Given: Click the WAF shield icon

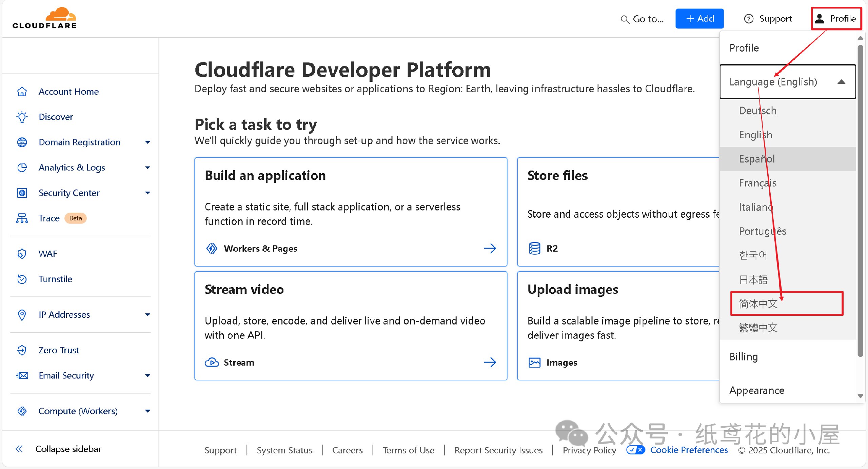Looking at the screenshot, I should 22,254.
